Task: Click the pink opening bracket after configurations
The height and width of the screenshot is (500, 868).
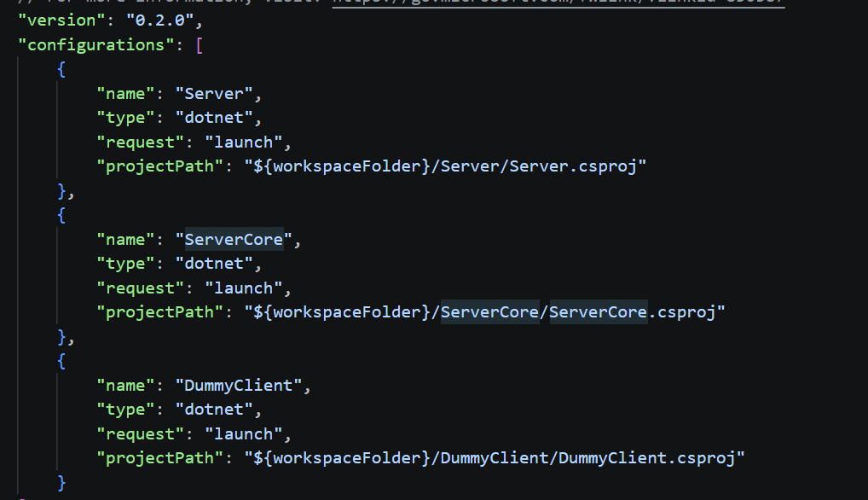Action: pyautogui.click(x=200, y=45)
